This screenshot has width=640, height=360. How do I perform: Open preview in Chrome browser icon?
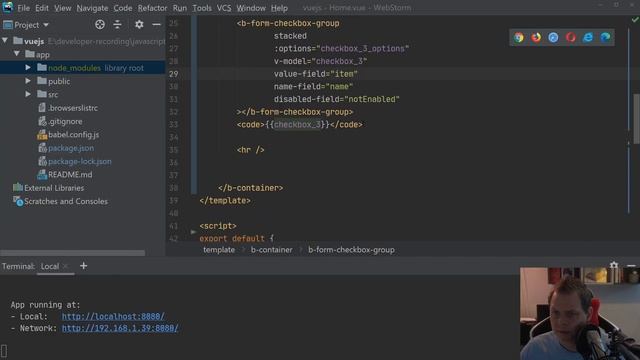click(519, 38)
